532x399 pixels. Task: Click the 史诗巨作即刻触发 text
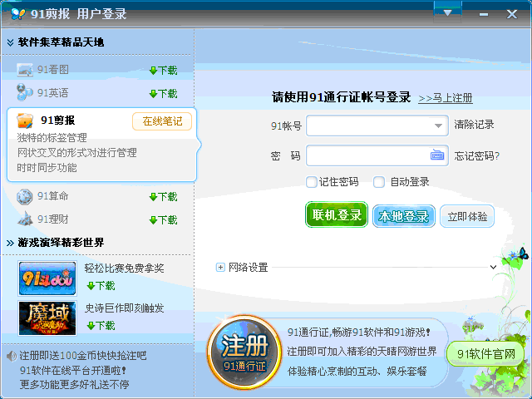click(124, 308)
